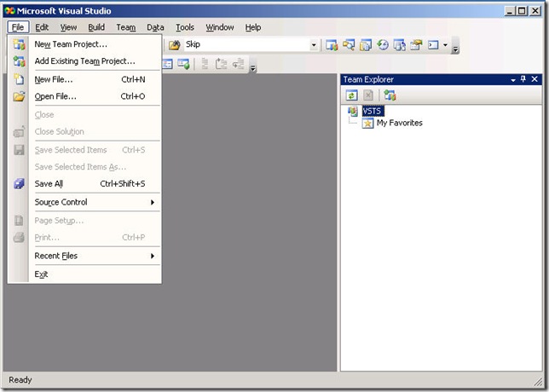
Task: Click the New File page icon in menu
Action: (x=19, y=79)
